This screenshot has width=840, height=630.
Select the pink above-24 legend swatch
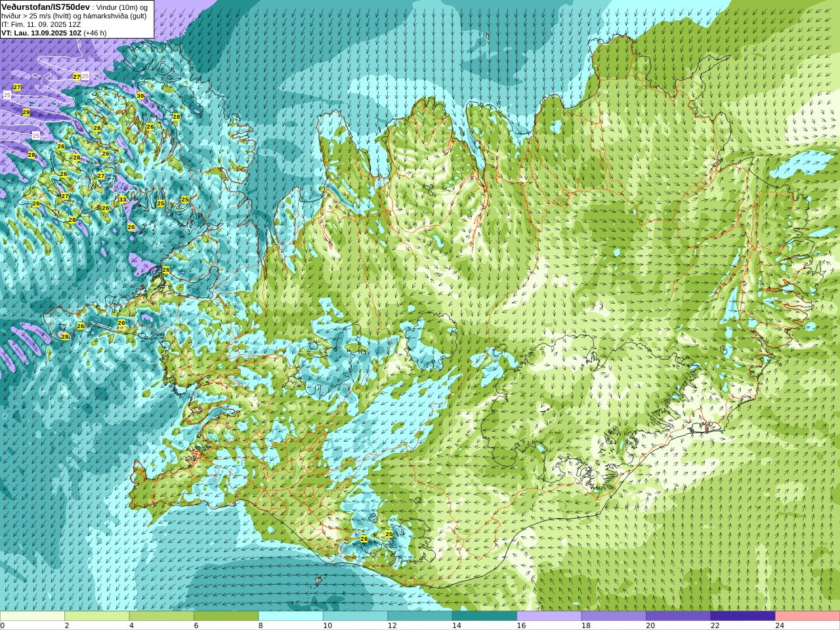click(807, 616)
